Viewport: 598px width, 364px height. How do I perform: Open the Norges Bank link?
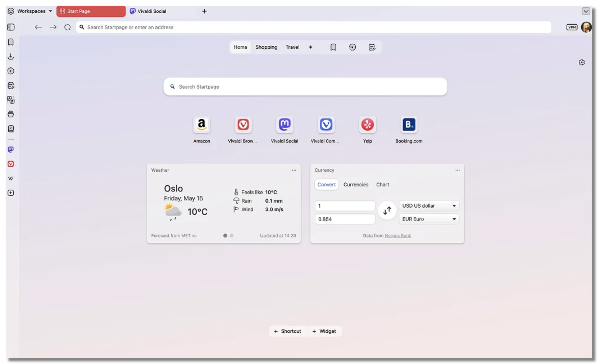click(398, 236)
